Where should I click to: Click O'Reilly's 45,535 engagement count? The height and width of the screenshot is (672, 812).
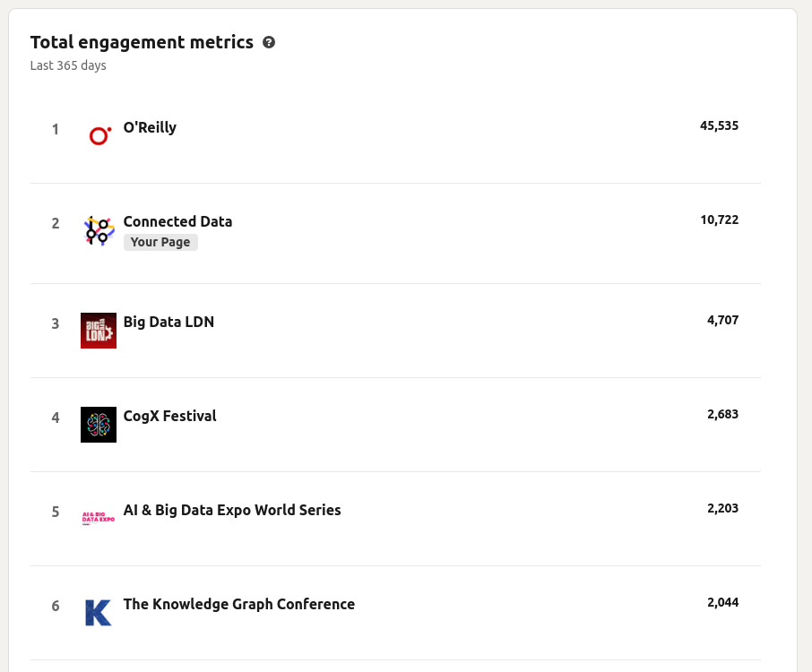(x=719, y=125)
